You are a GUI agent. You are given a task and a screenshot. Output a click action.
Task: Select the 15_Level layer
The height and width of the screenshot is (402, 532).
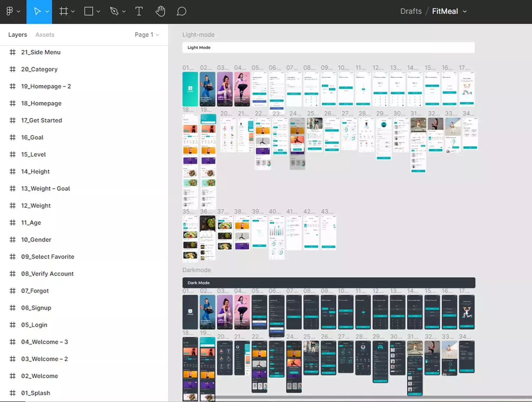coord(84,155)
